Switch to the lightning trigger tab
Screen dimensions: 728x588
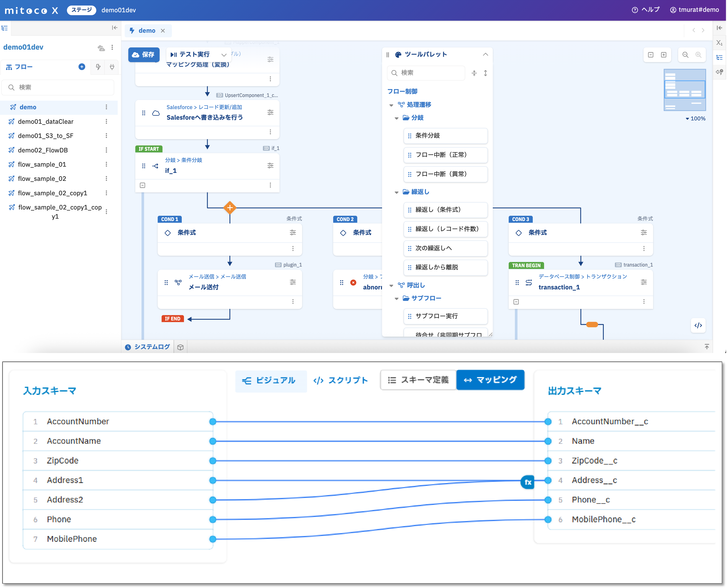98,67
